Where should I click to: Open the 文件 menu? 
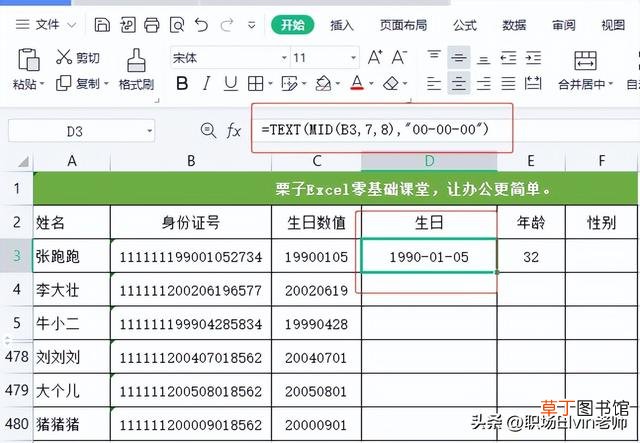click(46, 25)
